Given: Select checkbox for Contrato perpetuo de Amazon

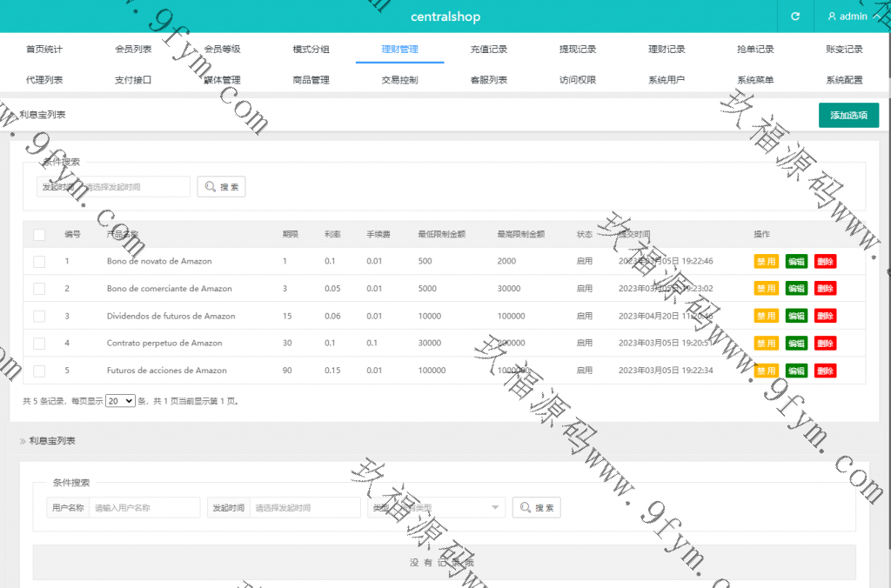Looking at the screenshot, I should tap(39, 344).
